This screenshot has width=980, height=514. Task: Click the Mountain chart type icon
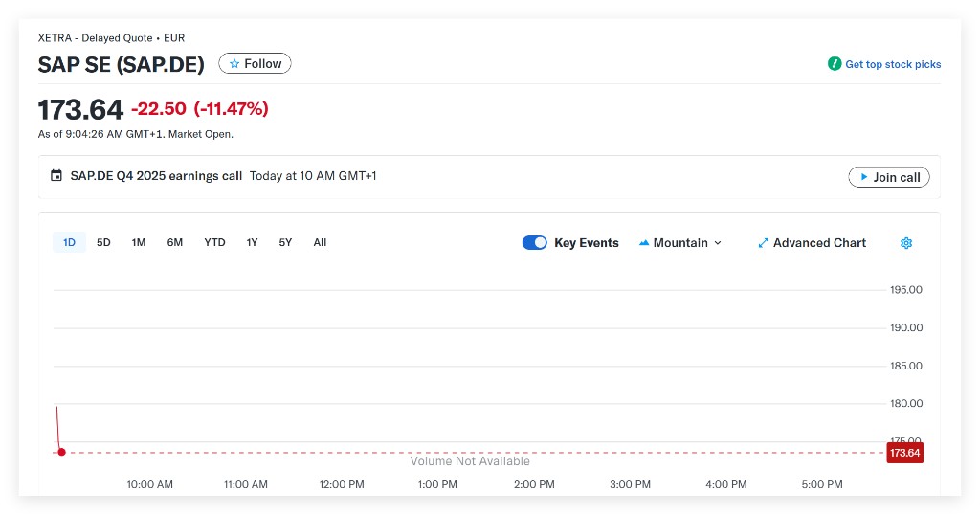click(x=644, y=243)
